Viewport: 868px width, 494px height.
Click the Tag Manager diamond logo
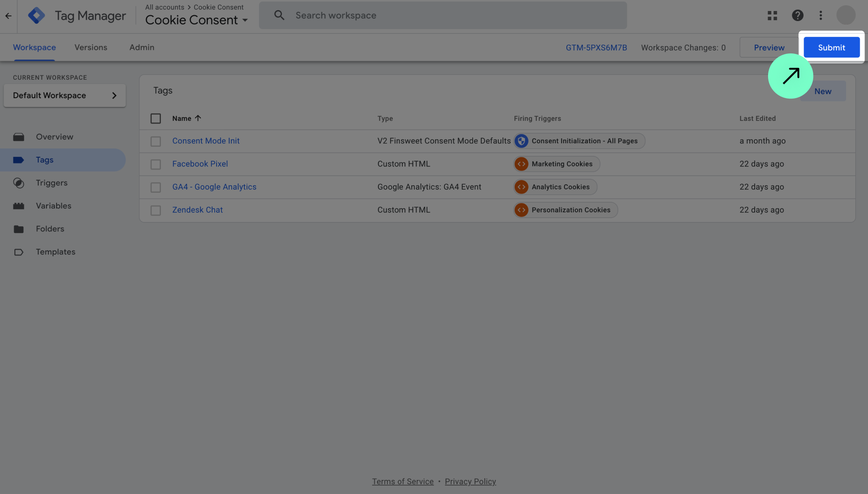(x=36, y=16)
